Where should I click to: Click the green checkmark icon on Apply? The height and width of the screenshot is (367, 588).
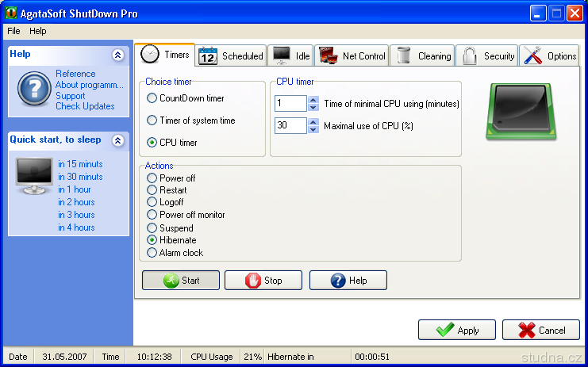tap(444, 331)
